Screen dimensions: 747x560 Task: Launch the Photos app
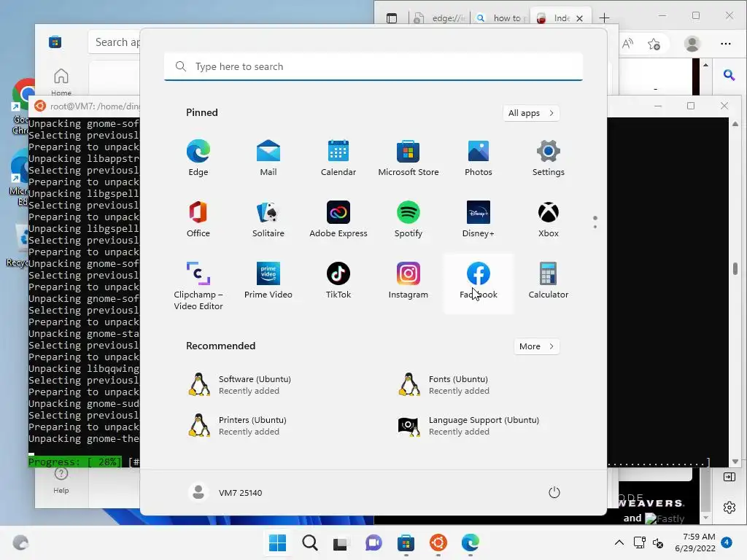(x=479, y=158)
